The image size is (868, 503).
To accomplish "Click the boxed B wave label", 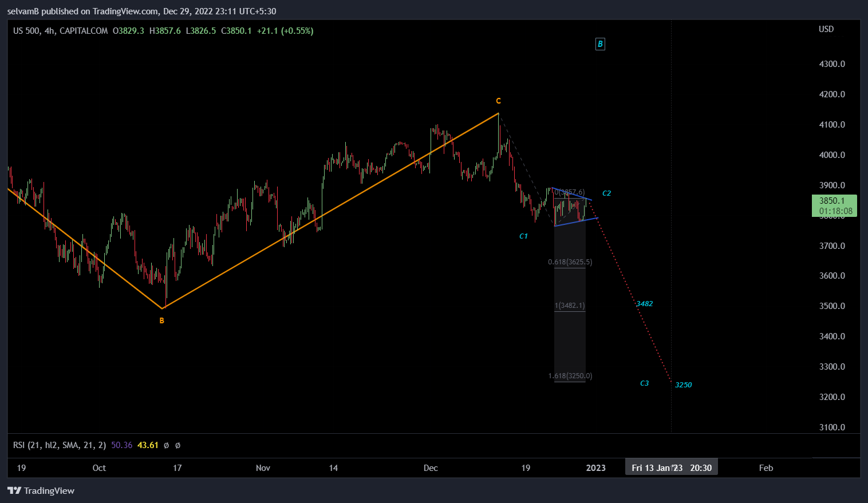I will [600, 44].
